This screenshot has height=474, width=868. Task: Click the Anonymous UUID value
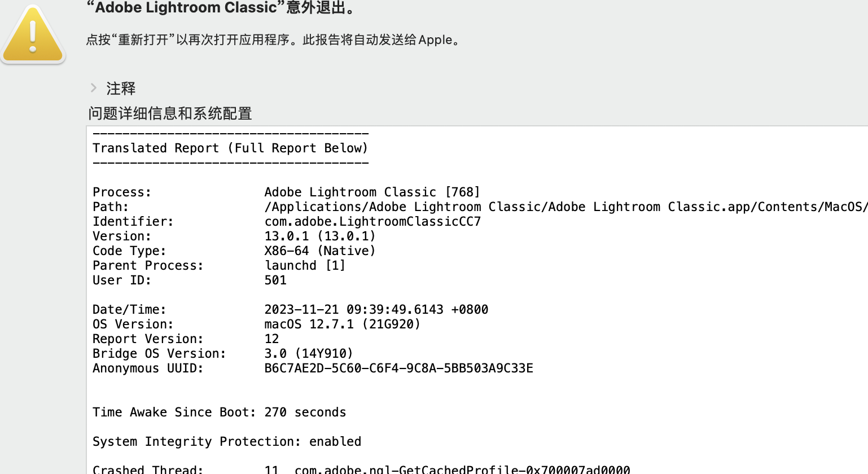pyautogui.click(x=398, y=368)
